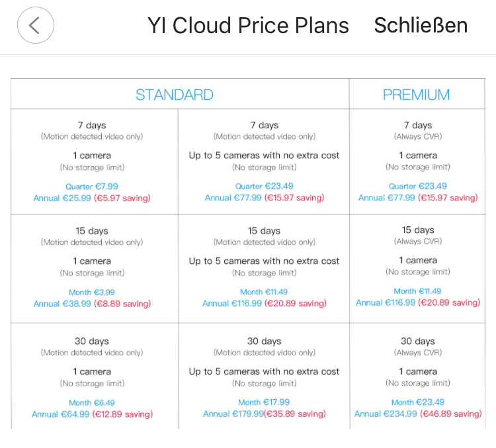Tap the back arrow icon
The image size is (496, 448).
coord(36,25)
